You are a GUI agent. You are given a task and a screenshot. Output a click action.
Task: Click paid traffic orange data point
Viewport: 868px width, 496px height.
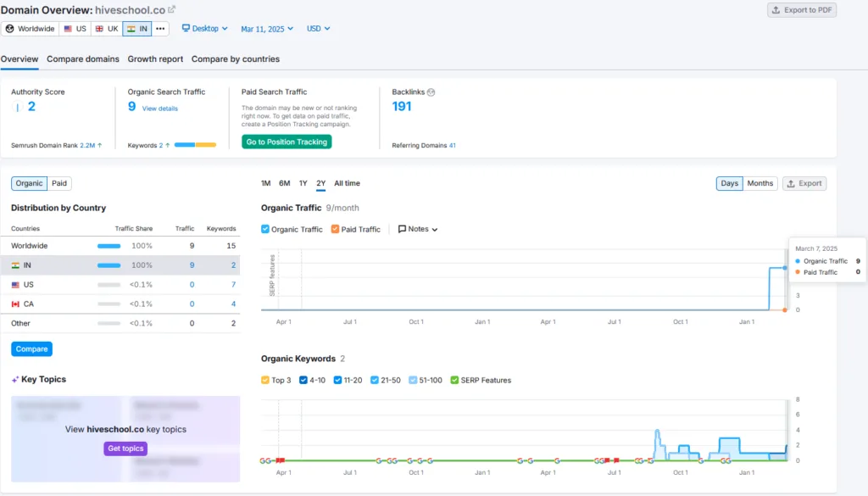point(785,310)
